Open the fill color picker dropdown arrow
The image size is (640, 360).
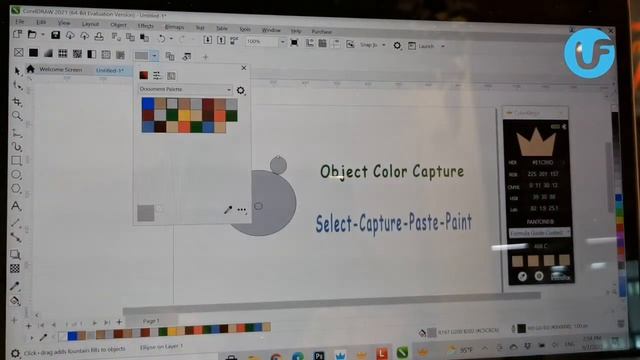154,56
